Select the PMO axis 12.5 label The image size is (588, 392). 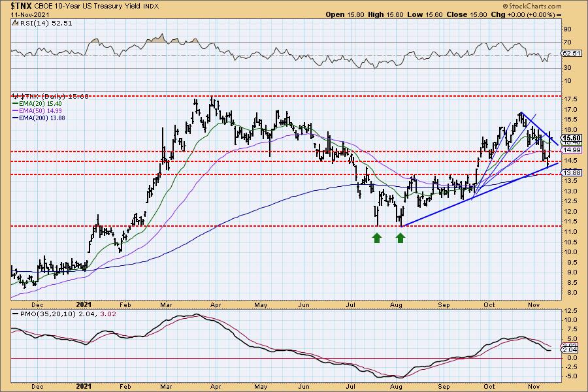click(570, 310)
